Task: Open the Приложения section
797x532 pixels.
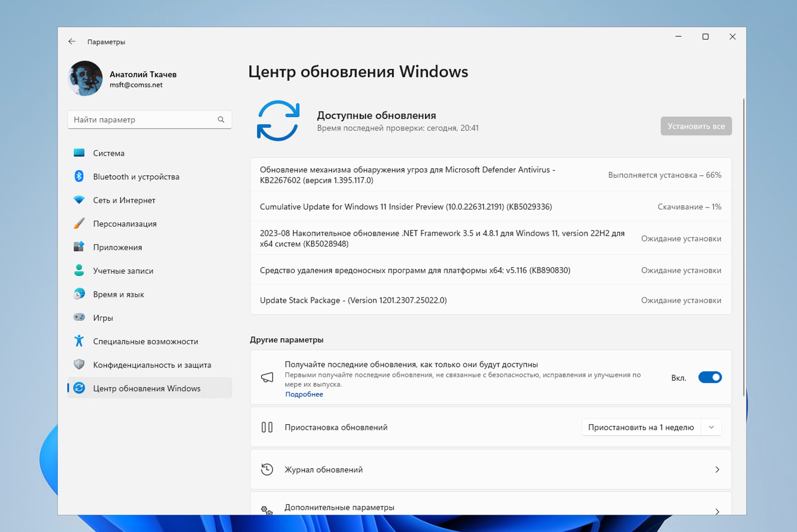Action: 150,247
